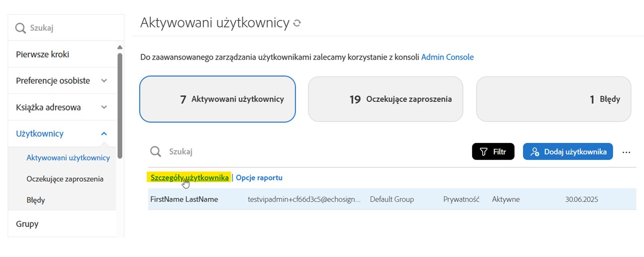Viewport: 644px width, 257px height.
Task: Expand the Książka adresowa section
Action: tap(104, 107)
